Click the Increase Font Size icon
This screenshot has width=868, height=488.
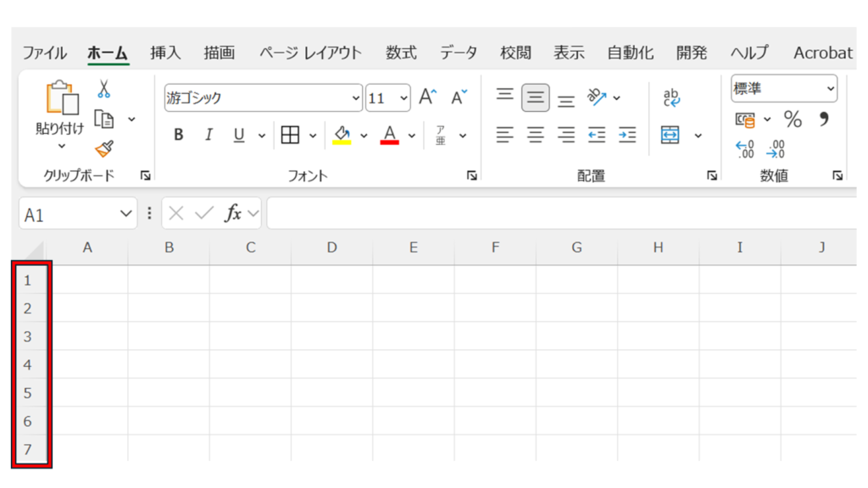pos(427,97)
